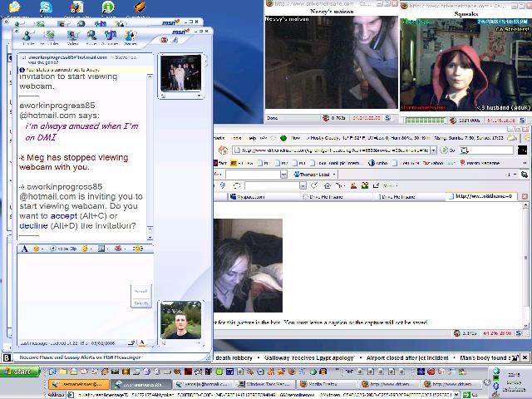The width and height of the screenshot is (532, 399).
Task: Click the accept webcam invitation link
Action: (x=64, y=216)
